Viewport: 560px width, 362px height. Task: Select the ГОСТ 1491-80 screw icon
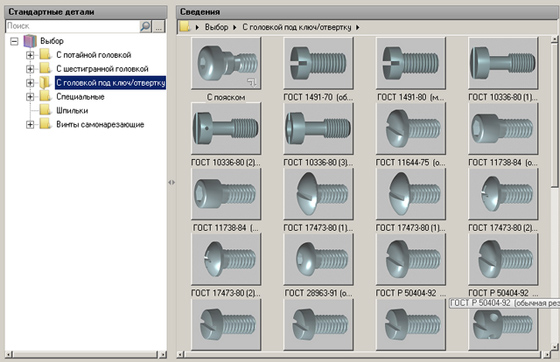coord(411,63)
